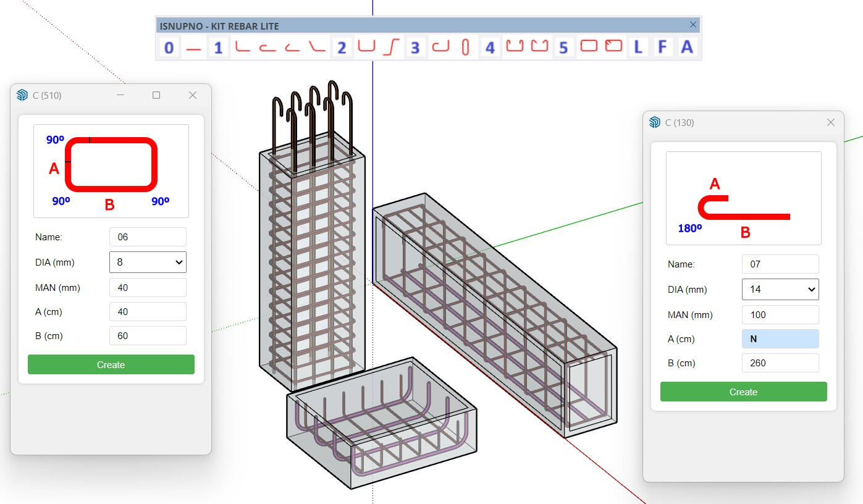The height and width of the screenshot is (504, 863).
Task: Open DIA dropdown showing 8
Action: (148, 262)
